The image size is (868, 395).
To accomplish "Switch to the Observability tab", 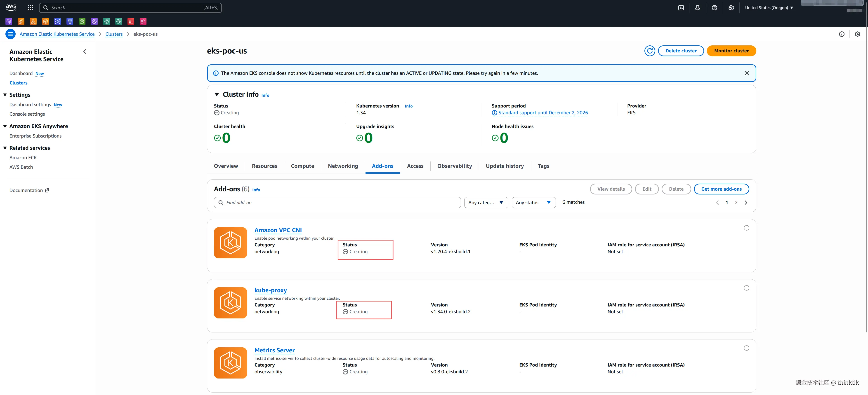I will pos(454,166).
